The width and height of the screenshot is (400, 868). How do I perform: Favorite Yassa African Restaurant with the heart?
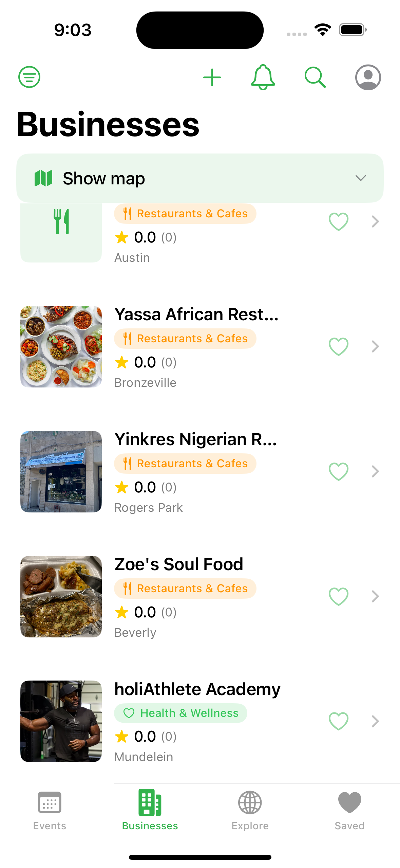coord(339,347)
